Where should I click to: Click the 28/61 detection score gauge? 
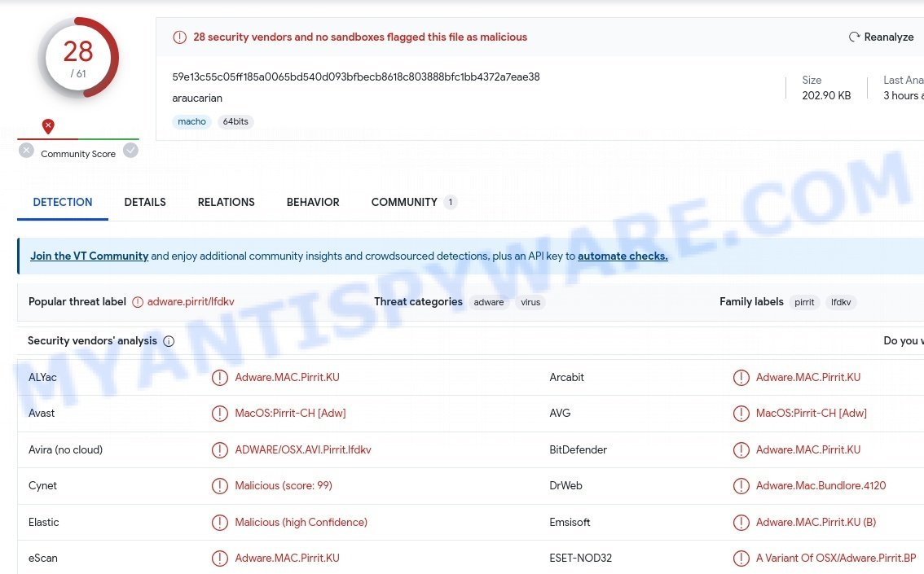78,58
